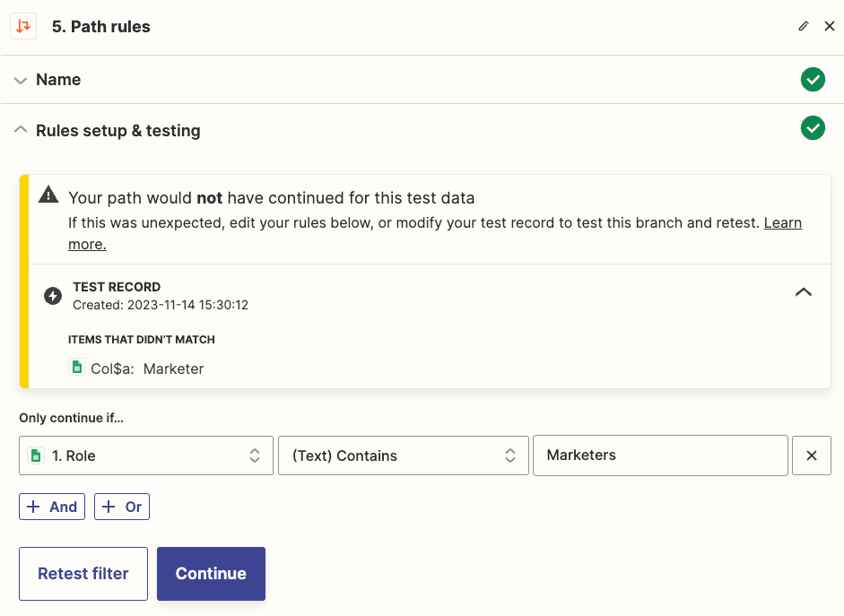The height and width of the screenshot is (616, 844).
Task: Click the green checkmark beside Name
Action: coord(813,80)
